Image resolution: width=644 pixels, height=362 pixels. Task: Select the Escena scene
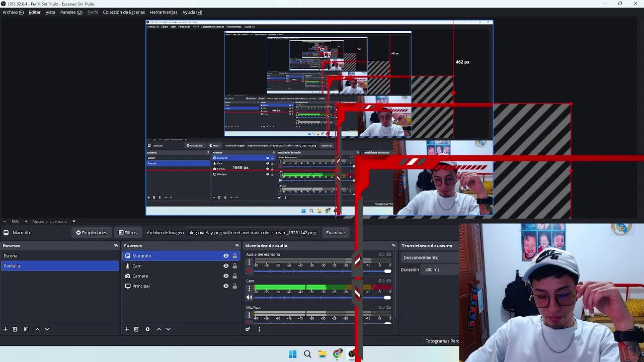point(60,256)
